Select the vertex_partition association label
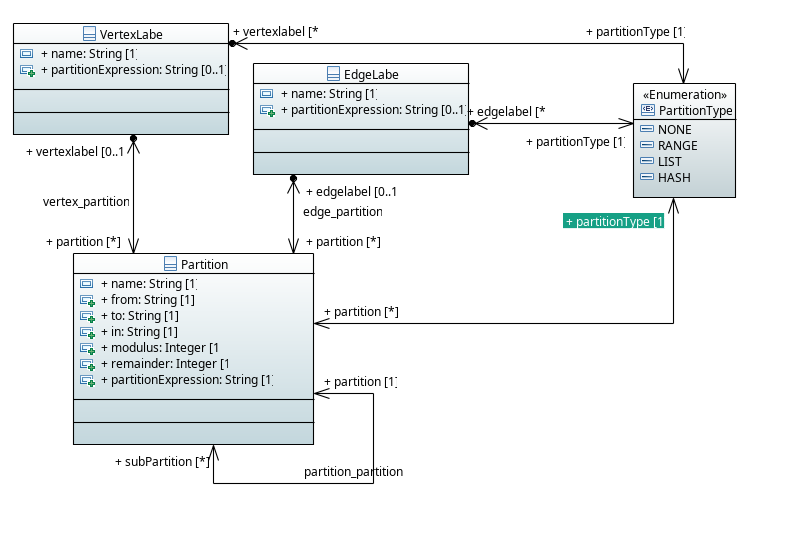 (x=86, y=202)
